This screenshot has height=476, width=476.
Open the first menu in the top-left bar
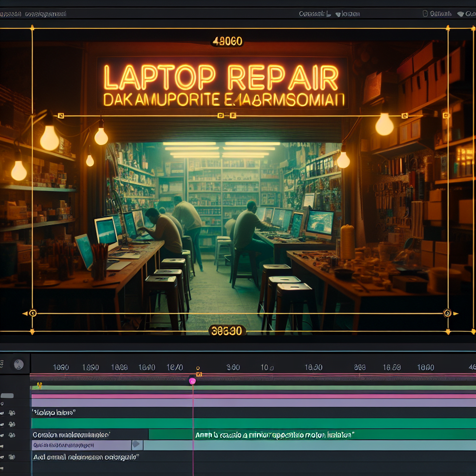(11, 14)
